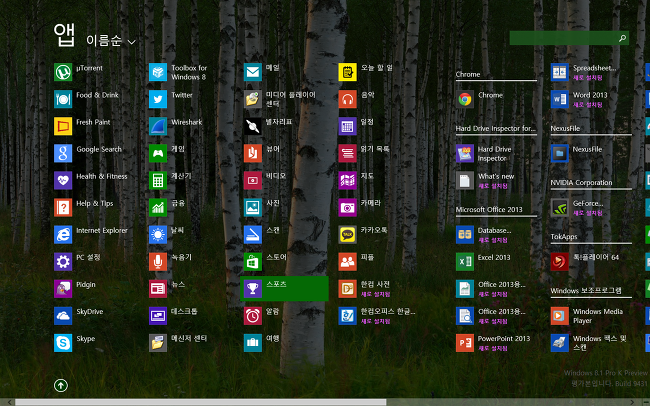Open the 메일 mail app
This screenshot has height=406, width=650.
click(253, 72)
